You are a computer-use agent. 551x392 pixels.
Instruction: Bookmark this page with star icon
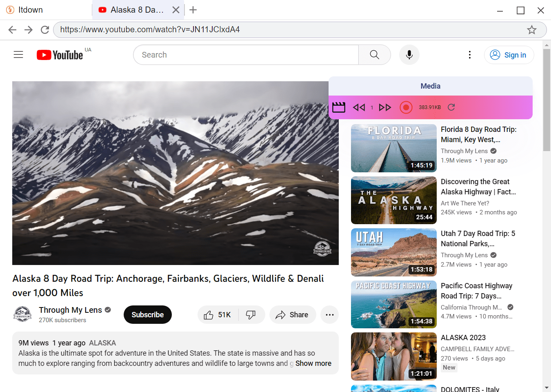tap(531, 30)
